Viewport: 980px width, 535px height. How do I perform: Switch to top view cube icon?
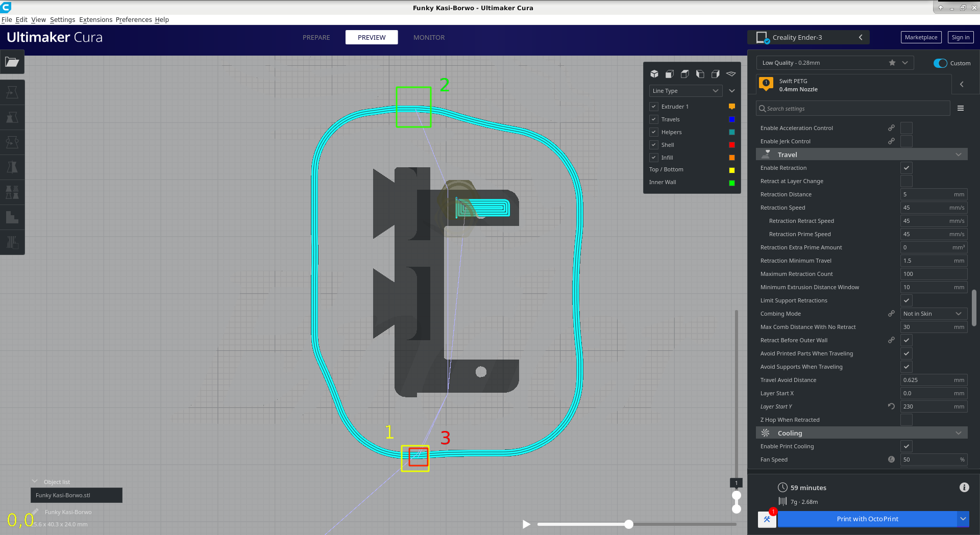(x=685, y=74)
